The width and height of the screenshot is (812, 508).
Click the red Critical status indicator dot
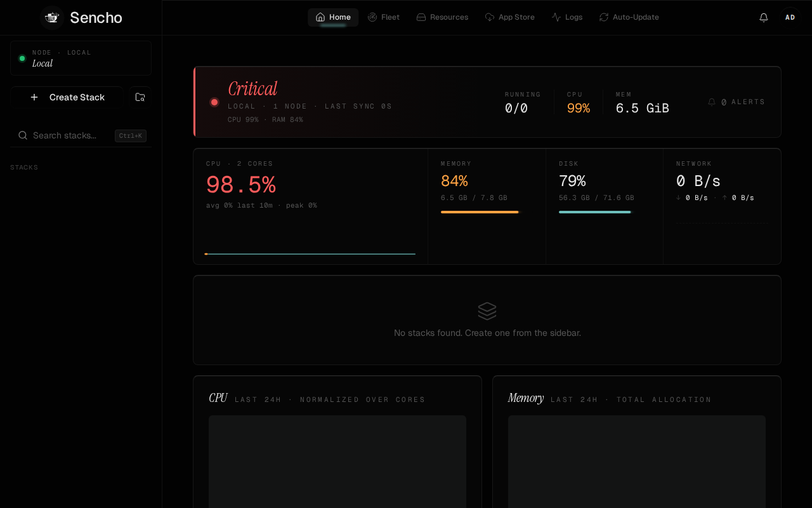[214, 102]
